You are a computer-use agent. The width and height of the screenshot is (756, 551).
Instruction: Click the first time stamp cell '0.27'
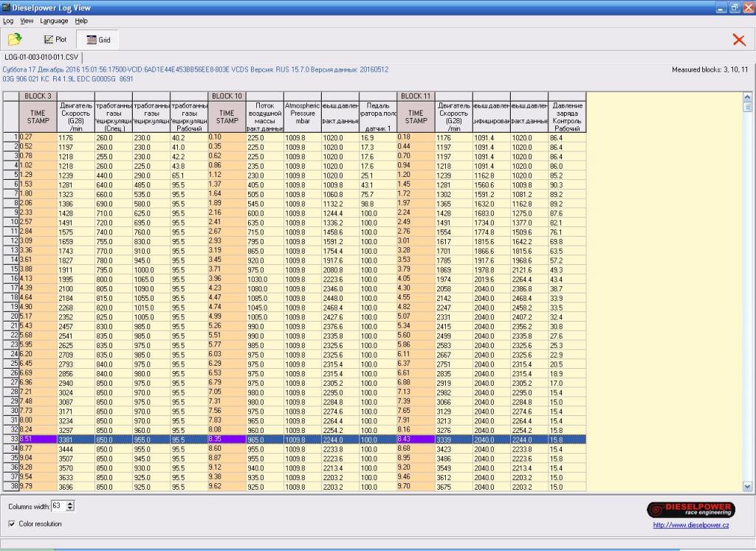click(x=38, y=137)
